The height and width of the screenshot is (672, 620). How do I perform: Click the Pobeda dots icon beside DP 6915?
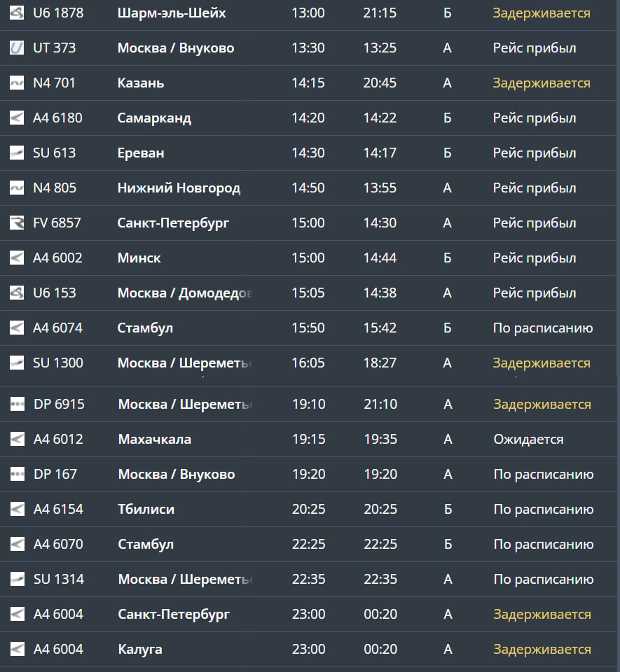pyautogui.click(x=18, y=405)
